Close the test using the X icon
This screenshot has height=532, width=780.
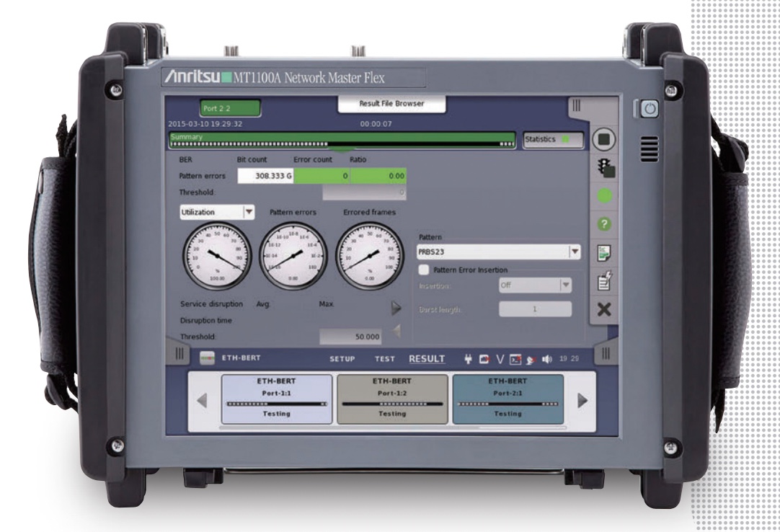point(604,309)
